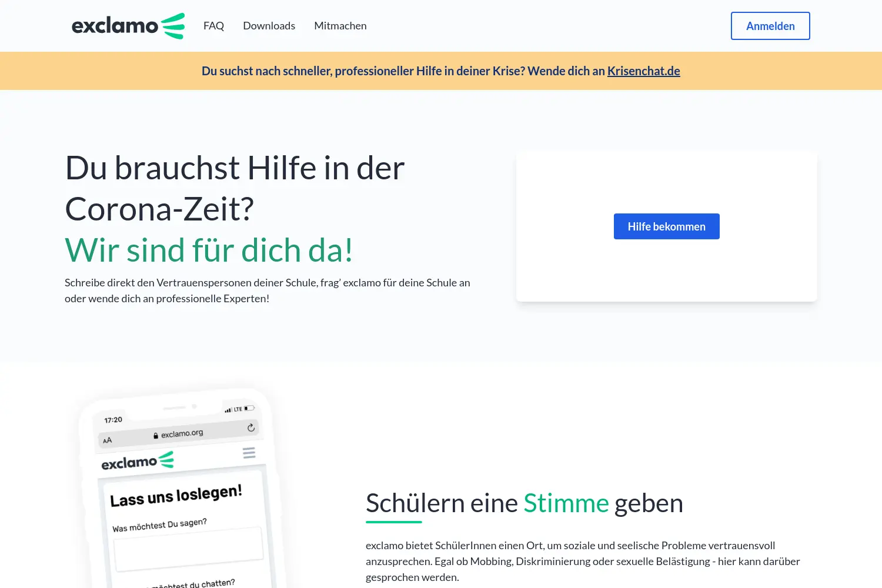
Task: Click the 'Du brauchst Hilfe in der Corona-Zeit?' heading
Action: 235,188
